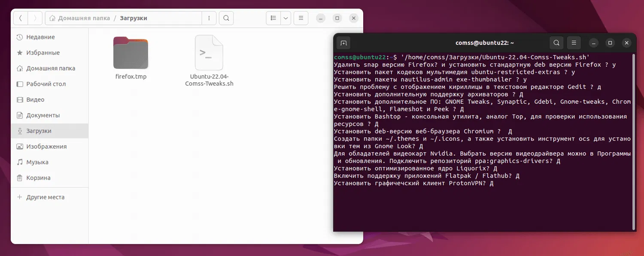Open Корзина in the sidebar
644x256 pixels.
pyautogui.click(x=49, y=178)
